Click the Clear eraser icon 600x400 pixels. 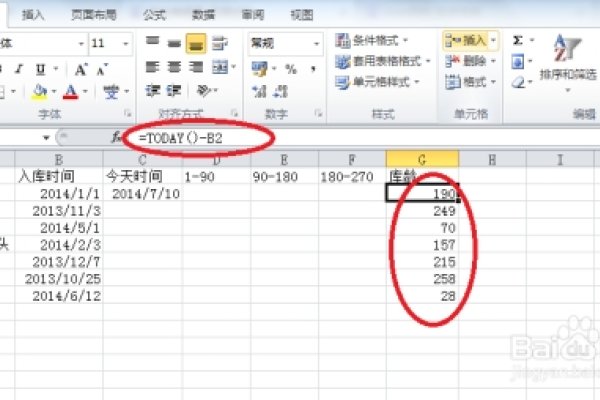[518, 82]
